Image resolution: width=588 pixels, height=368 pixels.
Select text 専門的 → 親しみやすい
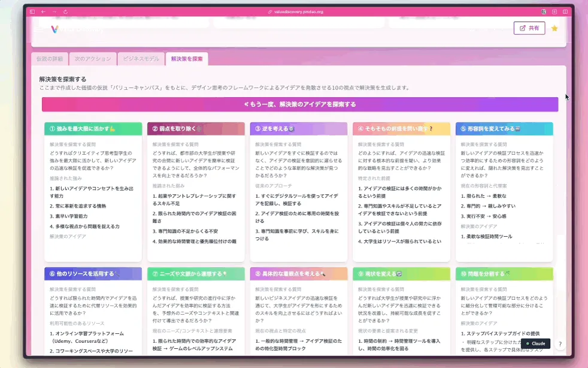(491, 206)
